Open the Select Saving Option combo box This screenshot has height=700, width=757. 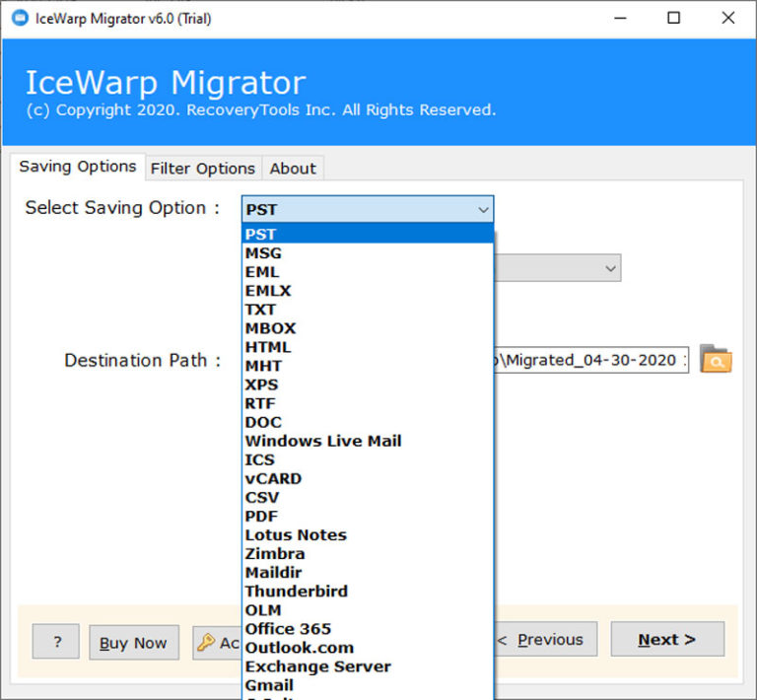[x=368, y=209]
